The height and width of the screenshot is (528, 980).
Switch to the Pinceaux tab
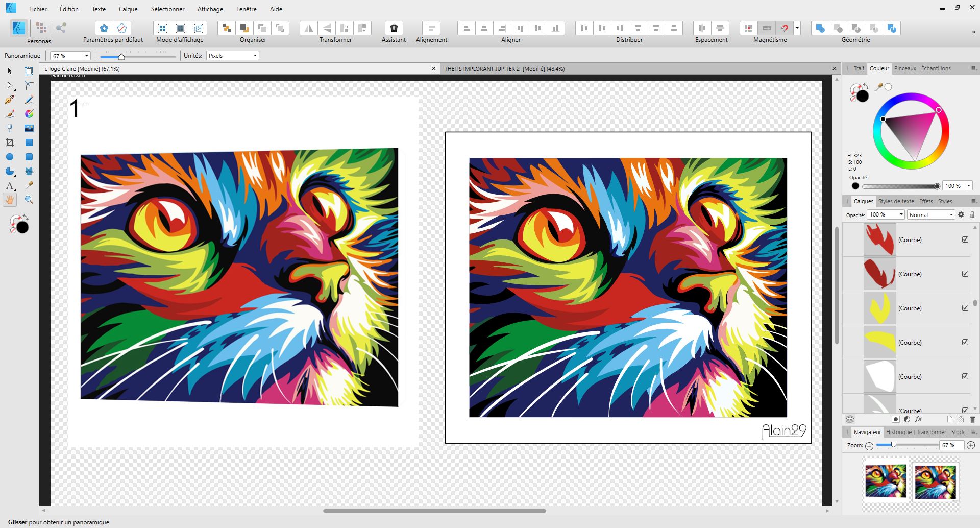(905, 68)
